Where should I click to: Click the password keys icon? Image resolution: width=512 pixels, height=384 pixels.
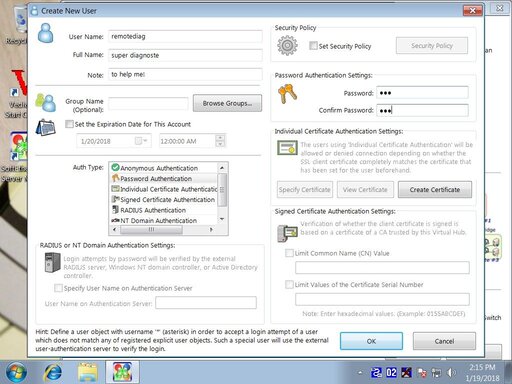coord(287,94)
